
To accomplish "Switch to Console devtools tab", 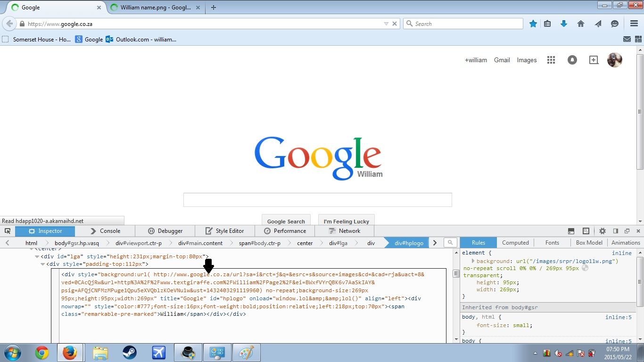I will pos(105,231).
